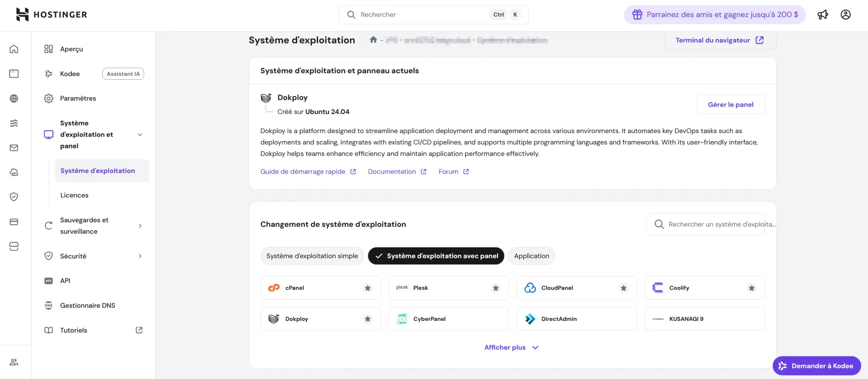Image resolution: width=868 pixels, height=379 pixels.
Task: Choose the DirectAdmin option card
Action: click(576, 319)
